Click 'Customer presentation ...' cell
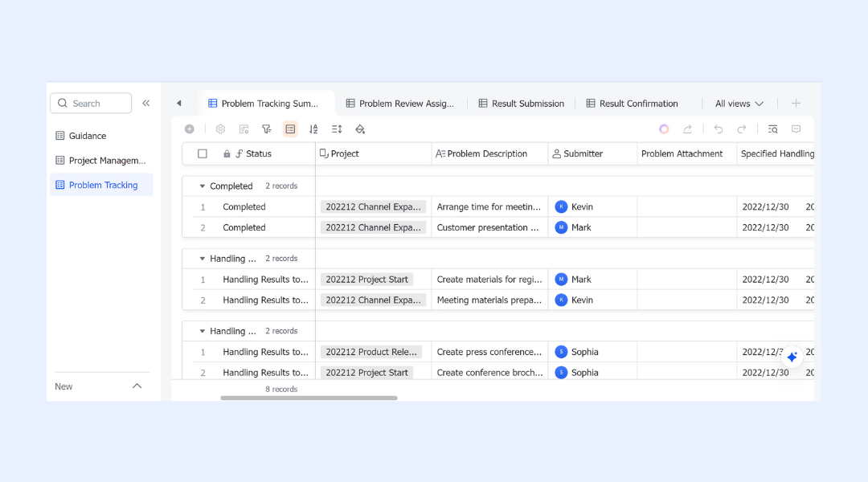Screen dimensions: 868x482 click(x=490, y=227)
